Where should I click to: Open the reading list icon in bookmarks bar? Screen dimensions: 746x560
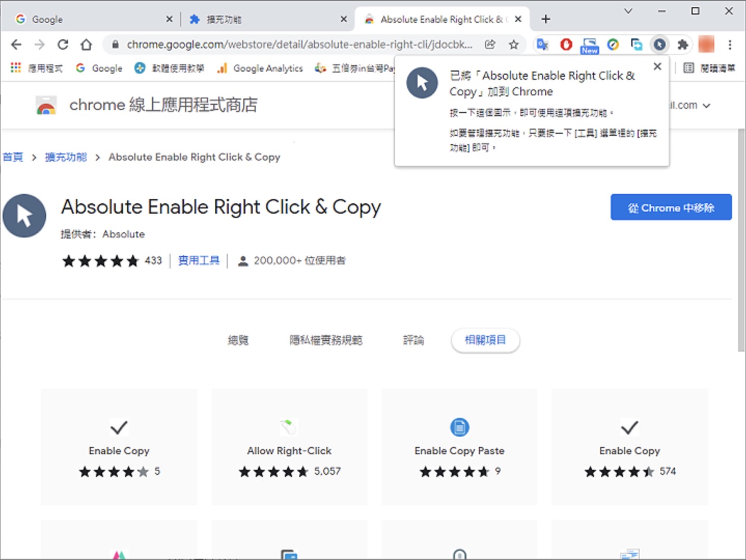point(688,68)
